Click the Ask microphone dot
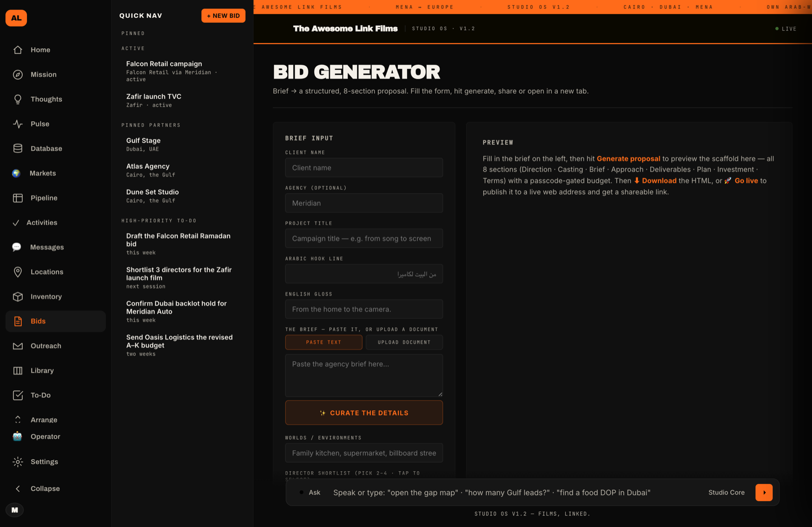The height and width of the screenshot is (527, 812). (x=301, y=493)
